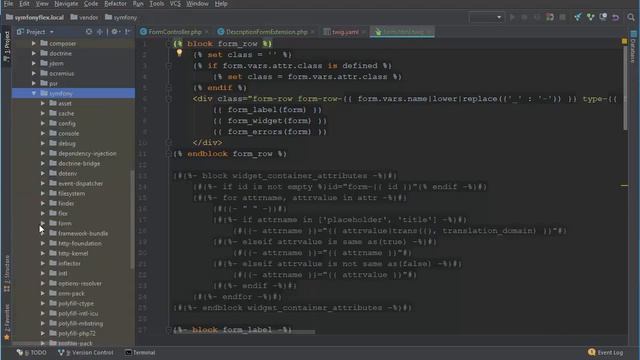Click the symfonyflex.local breadcrumb
Image resolution: width=640 pixels, height=360 pixels.
pos(35,18)
